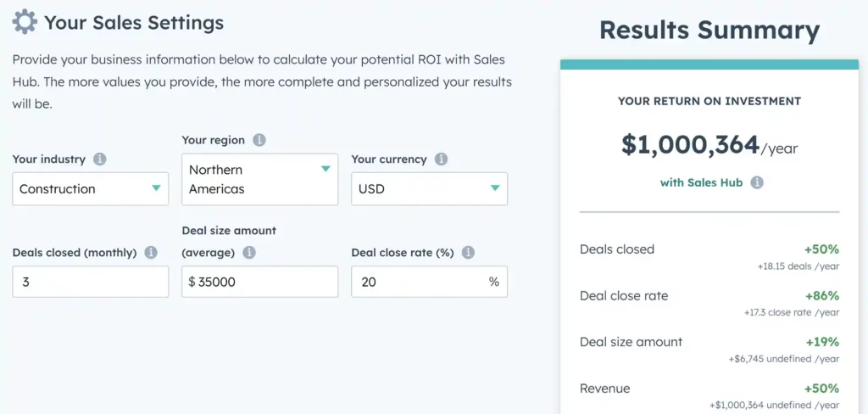This screenshot has width=868, height=414.
Task: Click the gear icon by Your Sales Settings
Action: point(25,23)
